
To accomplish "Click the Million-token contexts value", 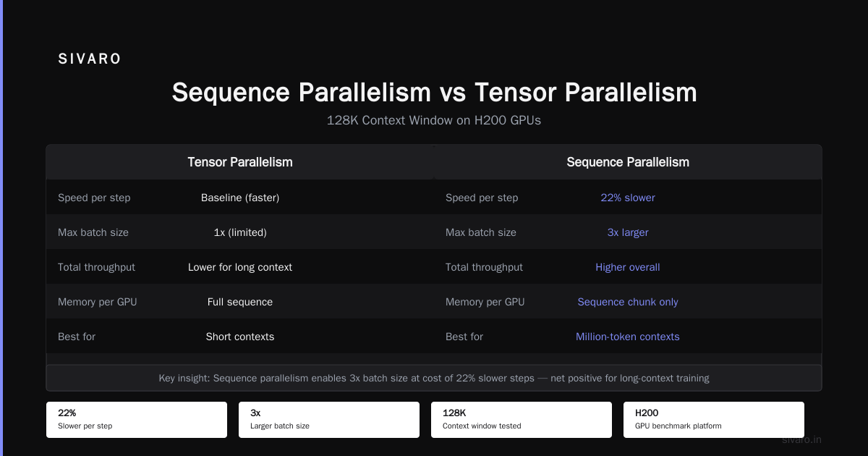I will click(628, 337).
